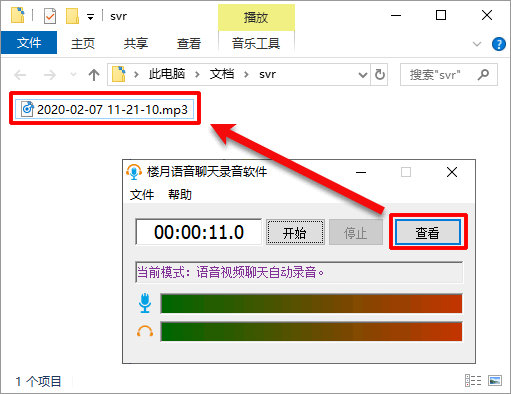Screen dimensions: 511x394
Task: Click 此电脑 in the address path
Action: tap(167, 74)
